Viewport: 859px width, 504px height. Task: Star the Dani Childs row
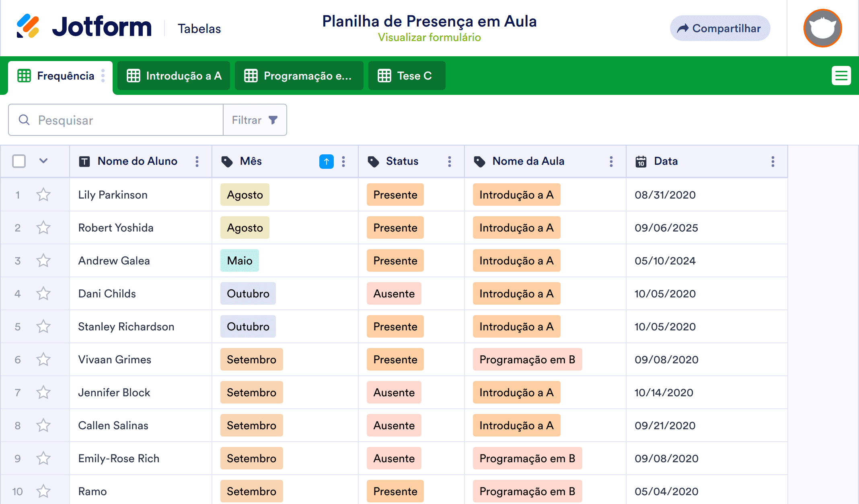(x=43, y=293)
